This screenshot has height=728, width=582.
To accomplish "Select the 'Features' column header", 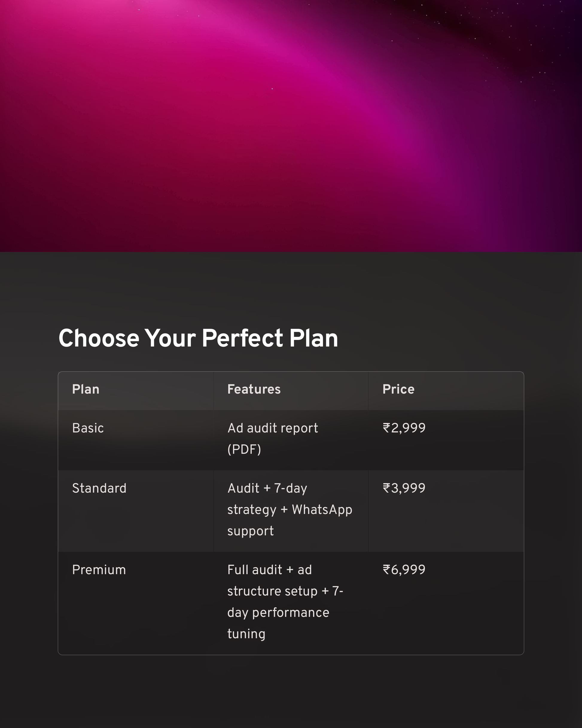I will click(254, 389).
